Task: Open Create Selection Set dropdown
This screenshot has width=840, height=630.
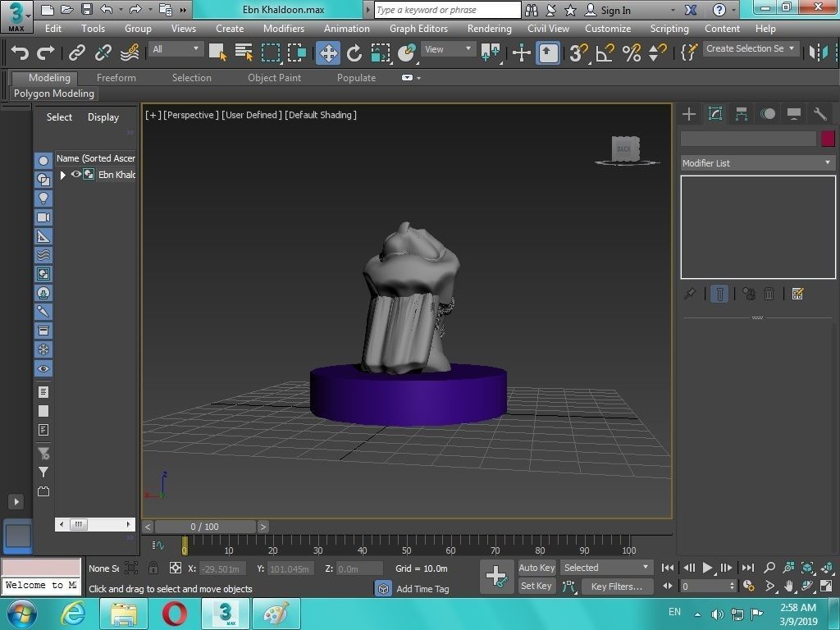Action: click(751, 48)
